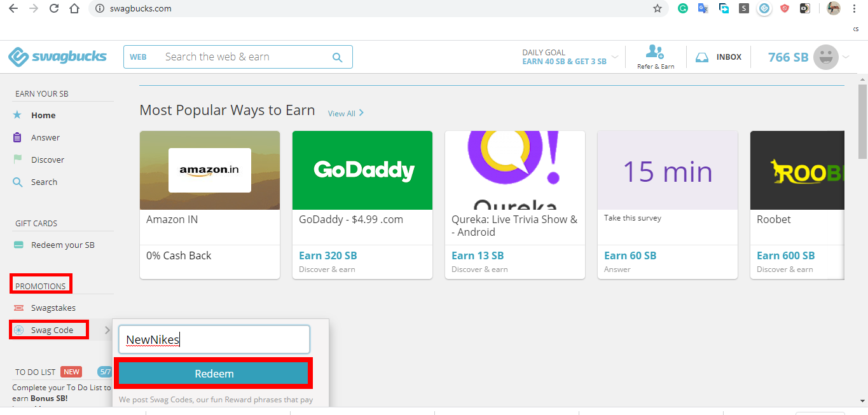Click the Redeem button
Image resolution: width=868 pixels, height=415 pixels.
[214, 374]
